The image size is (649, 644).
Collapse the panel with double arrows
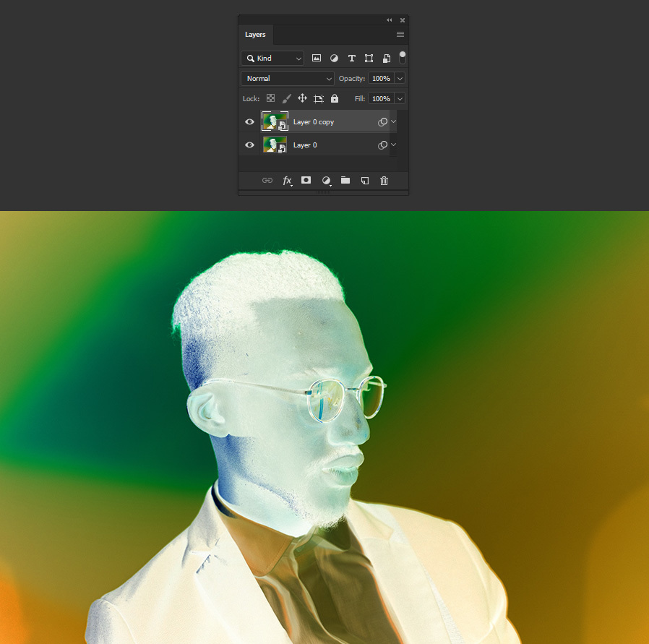pos(389,20)
